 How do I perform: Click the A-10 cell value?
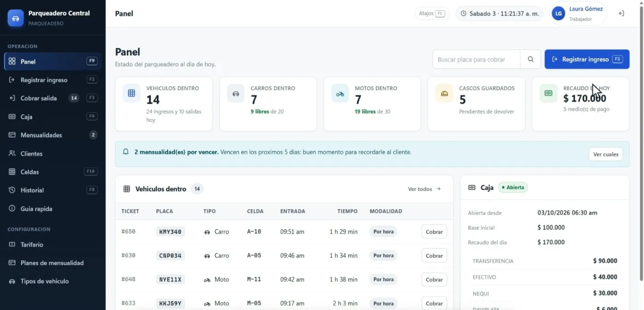[x=254, y=232]
